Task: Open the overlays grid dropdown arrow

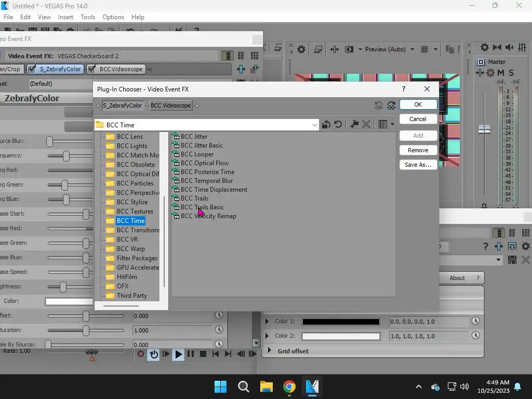Action: [435, 49]
